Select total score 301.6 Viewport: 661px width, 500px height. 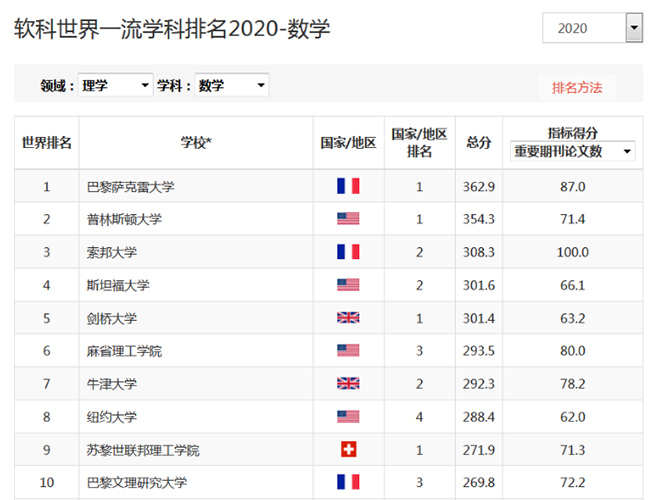(x=479, y=285)
